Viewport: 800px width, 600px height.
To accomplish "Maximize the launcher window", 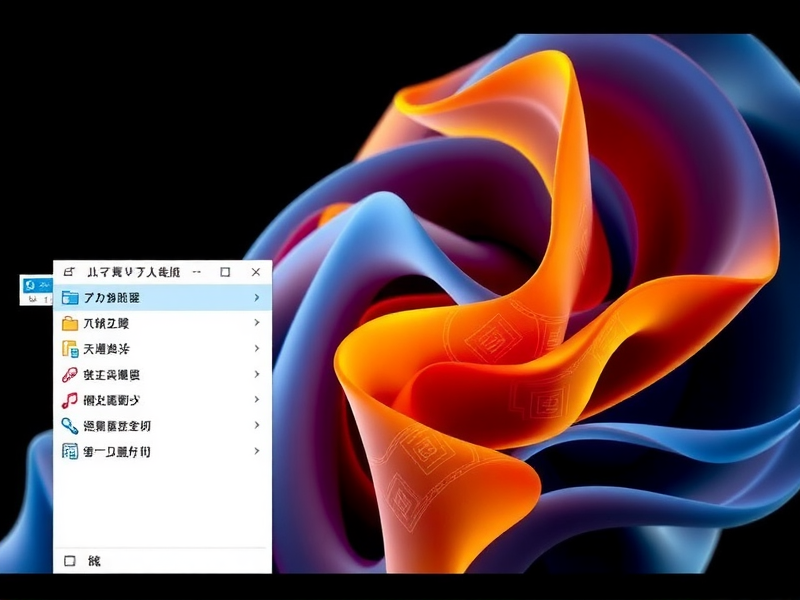I will pyautogui.click(x=227, y=270).
